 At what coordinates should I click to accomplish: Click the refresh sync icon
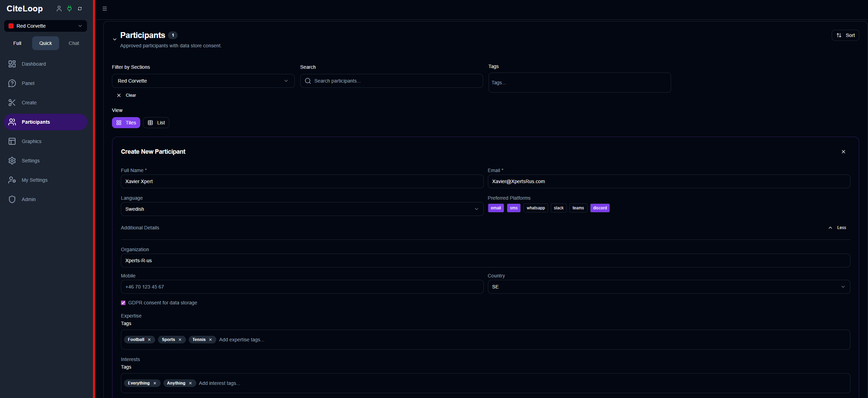(x=80, y=9)
